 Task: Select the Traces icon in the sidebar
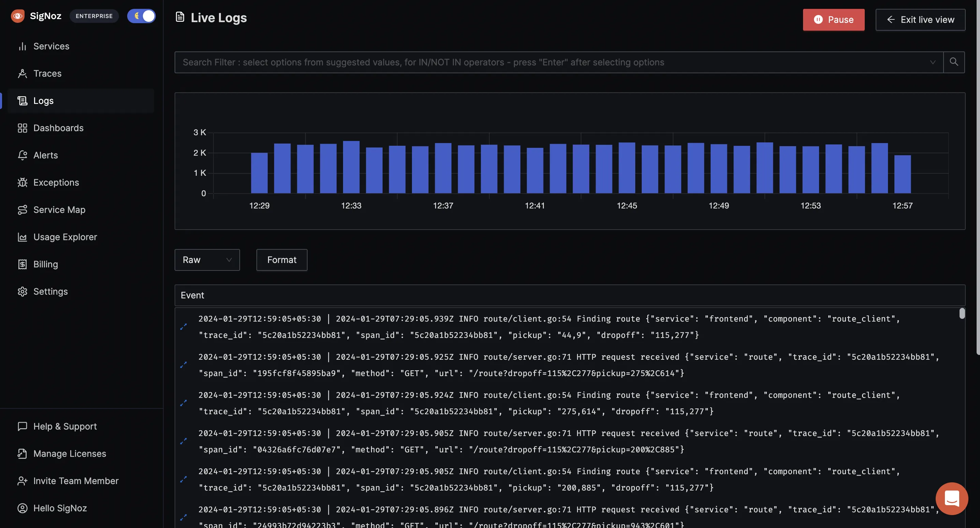tap(22, 73)
